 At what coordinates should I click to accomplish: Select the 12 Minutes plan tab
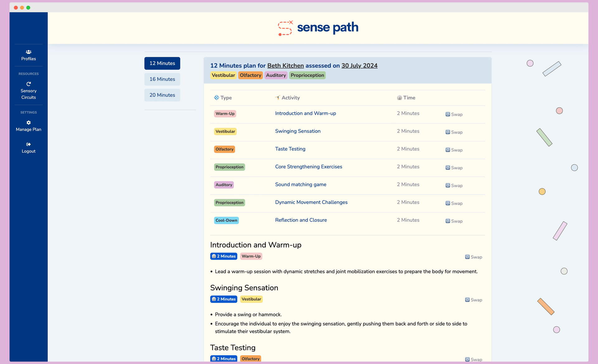[162, 63]
